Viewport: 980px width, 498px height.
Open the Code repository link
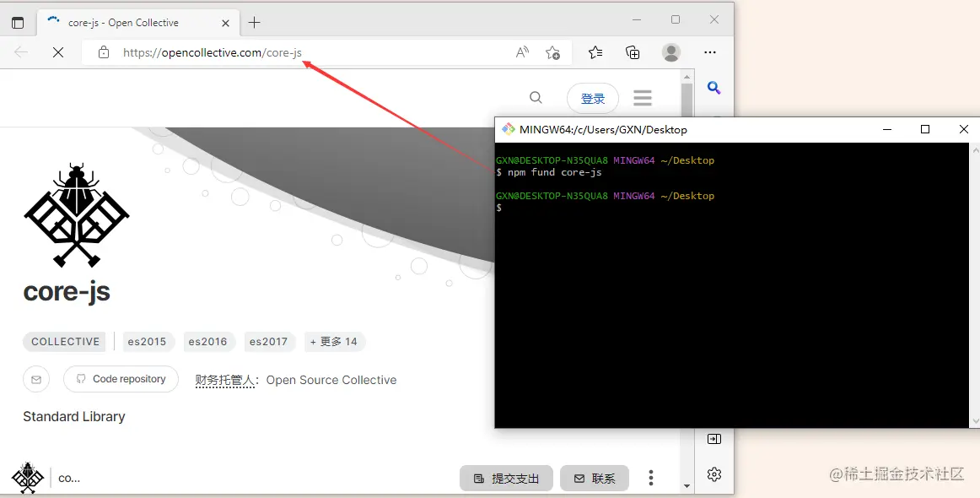click(x=121, y=379)
